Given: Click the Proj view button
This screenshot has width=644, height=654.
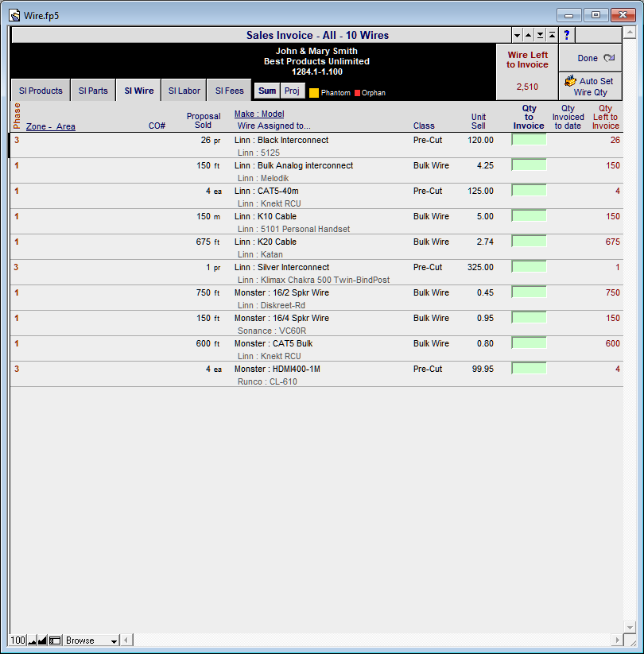Looking at the screenshot, I should tap(292, 91).
